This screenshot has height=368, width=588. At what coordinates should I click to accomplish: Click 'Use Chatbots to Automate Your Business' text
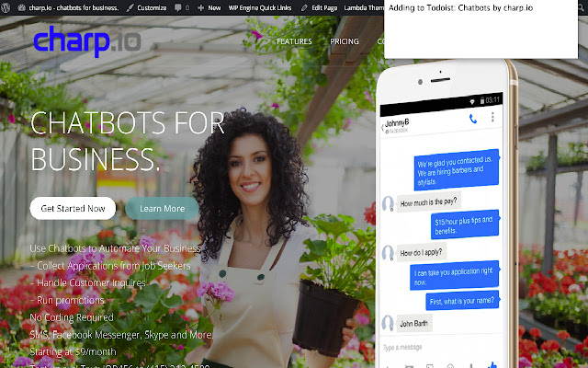tap(115, 248)
